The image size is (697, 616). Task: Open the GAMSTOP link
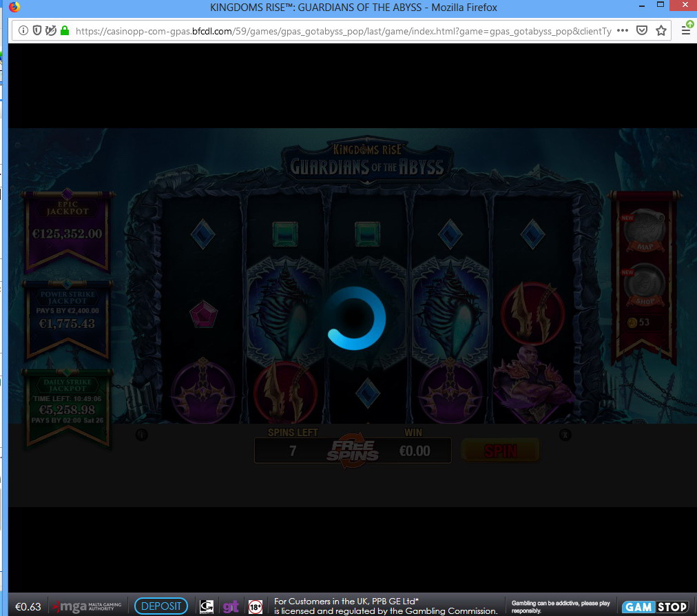pos(655,606)
